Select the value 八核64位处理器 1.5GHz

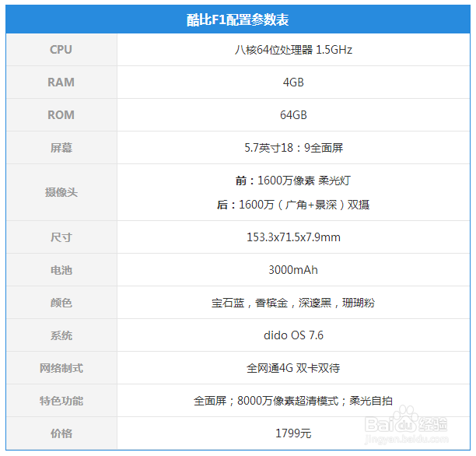(x=293, y=50)
